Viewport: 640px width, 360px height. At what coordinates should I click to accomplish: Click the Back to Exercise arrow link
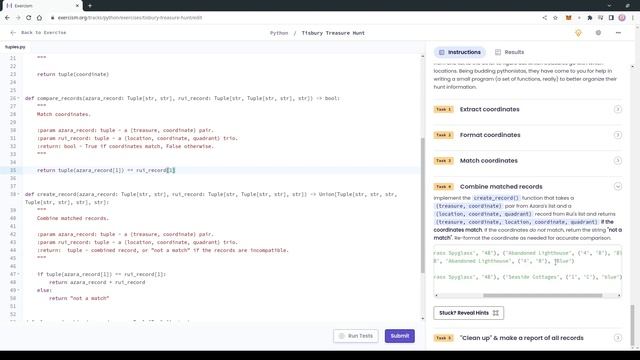click(x=38, y=33)
